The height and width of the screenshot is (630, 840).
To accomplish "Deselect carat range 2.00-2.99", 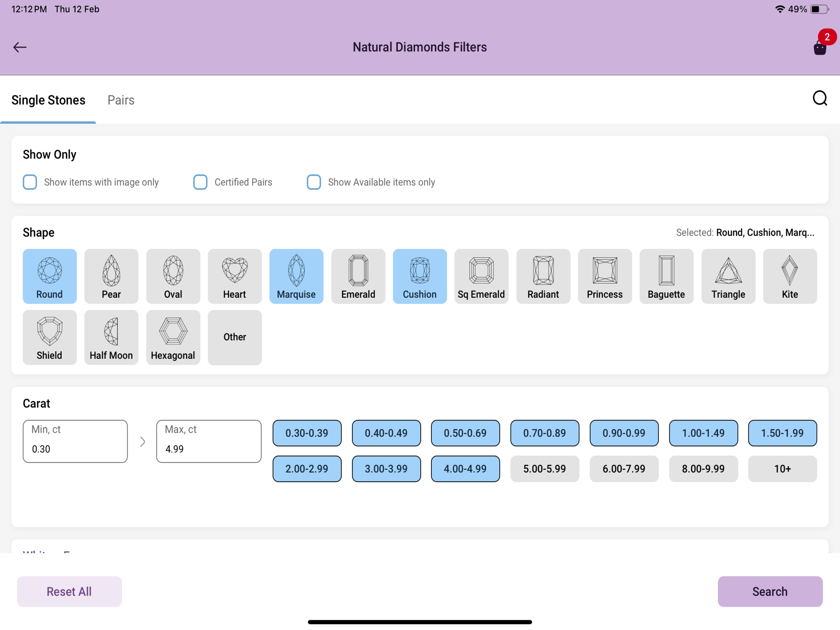I will [x=307, y=469].
